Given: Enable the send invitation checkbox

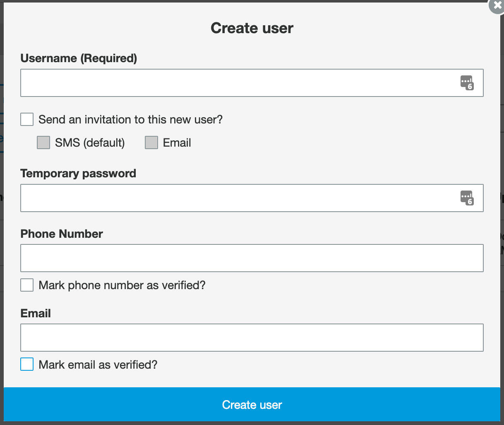Looking at the screenshot, I should [27, 119].
